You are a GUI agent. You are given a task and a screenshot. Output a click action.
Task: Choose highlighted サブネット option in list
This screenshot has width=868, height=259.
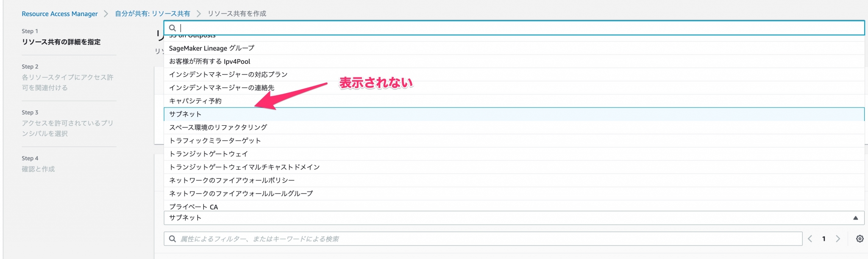(514, 114)
